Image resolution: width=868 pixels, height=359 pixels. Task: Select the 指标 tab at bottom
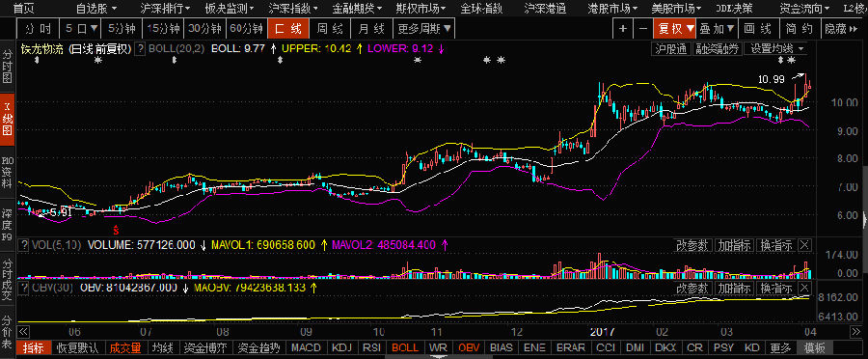(35, 348)
